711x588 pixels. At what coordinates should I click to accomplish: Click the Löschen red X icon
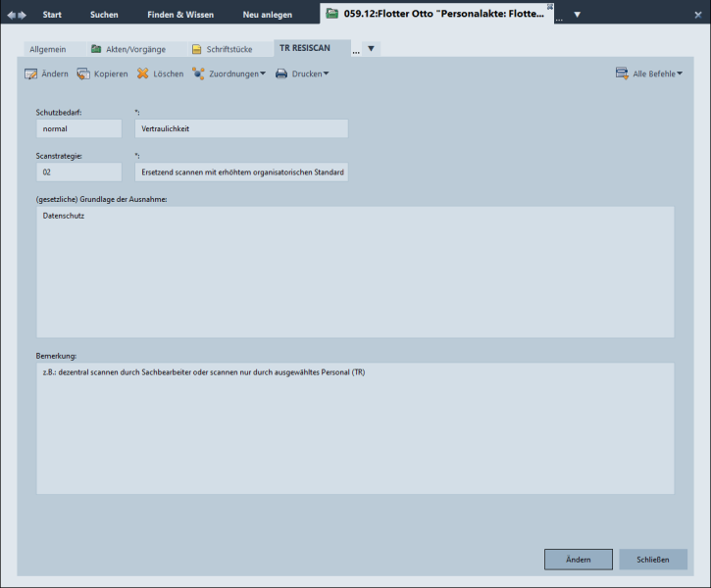pyautogui.click(x=143, y=73)
